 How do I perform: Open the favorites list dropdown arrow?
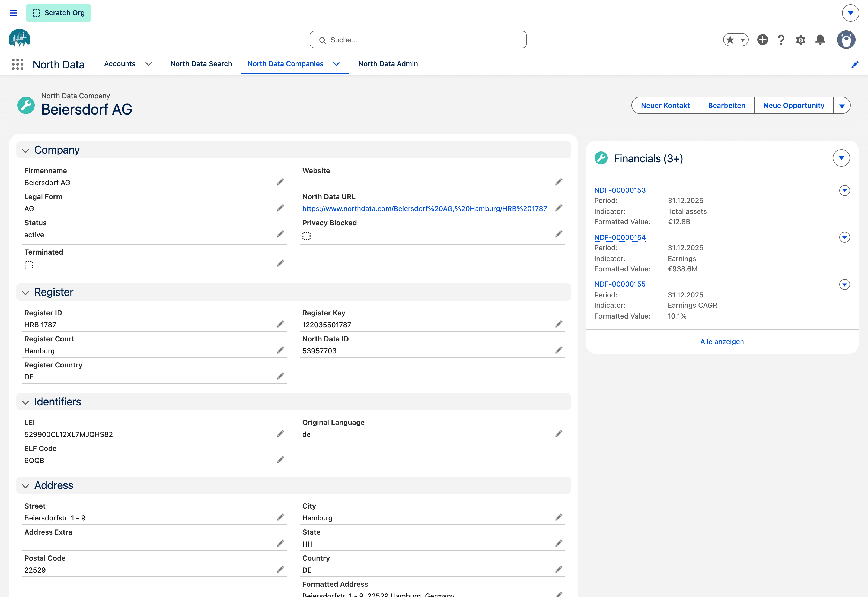click(x=742, y=40)
